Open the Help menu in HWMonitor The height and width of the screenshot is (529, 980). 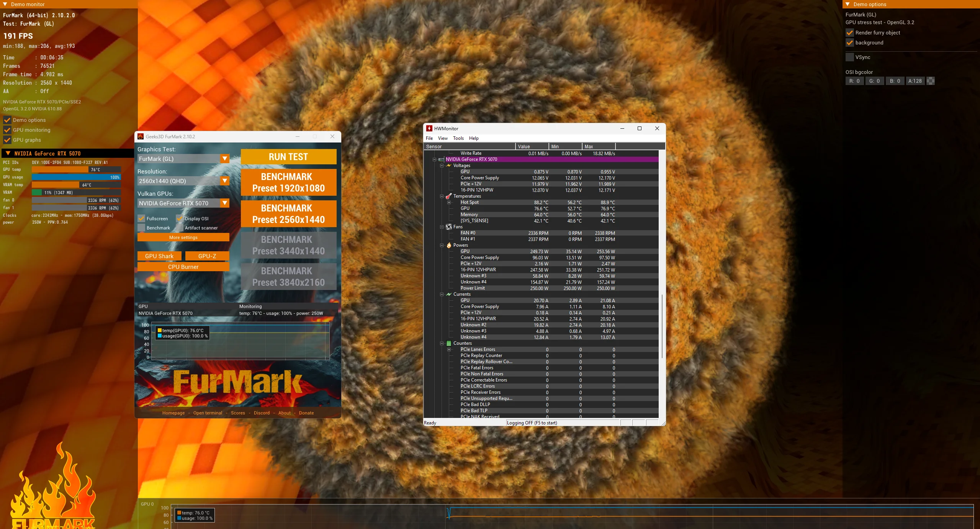(474, 138)
